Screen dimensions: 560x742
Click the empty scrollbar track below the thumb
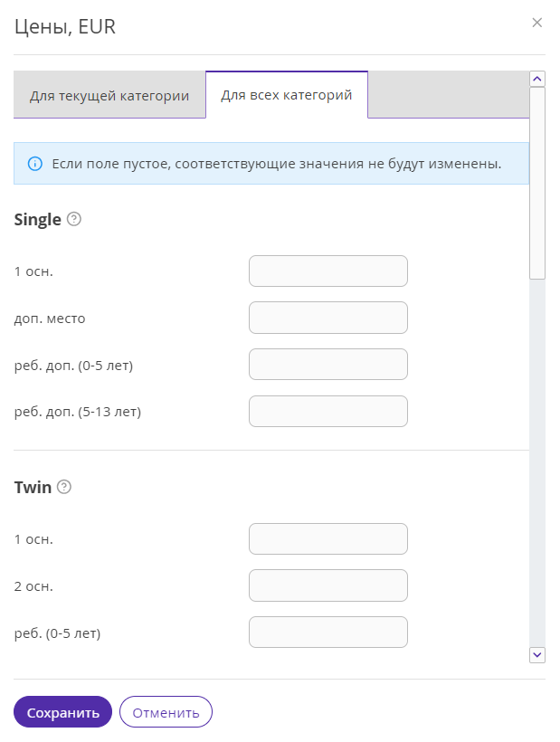point(536,462)
